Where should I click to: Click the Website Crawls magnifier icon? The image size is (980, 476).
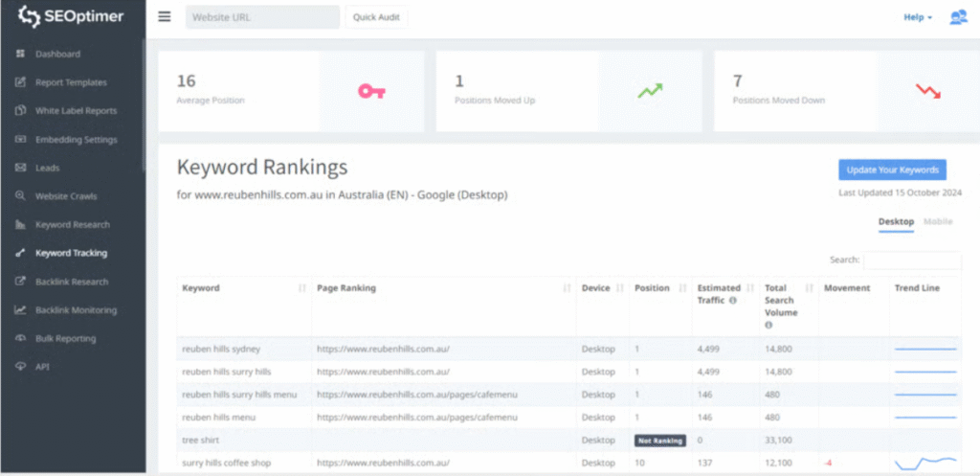pos(20,196)
